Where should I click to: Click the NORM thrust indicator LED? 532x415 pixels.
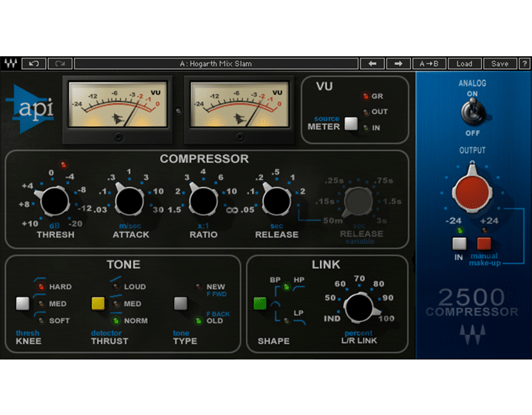tap(116, 320)
